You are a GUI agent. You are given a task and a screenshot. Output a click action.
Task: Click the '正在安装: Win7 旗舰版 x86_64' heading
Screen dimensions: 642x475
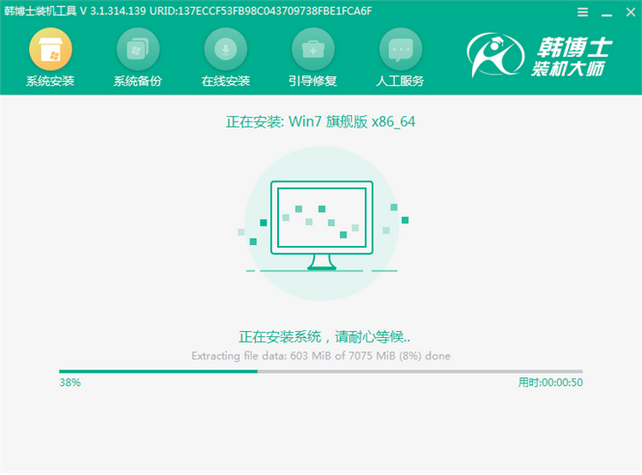pos(321,123)
